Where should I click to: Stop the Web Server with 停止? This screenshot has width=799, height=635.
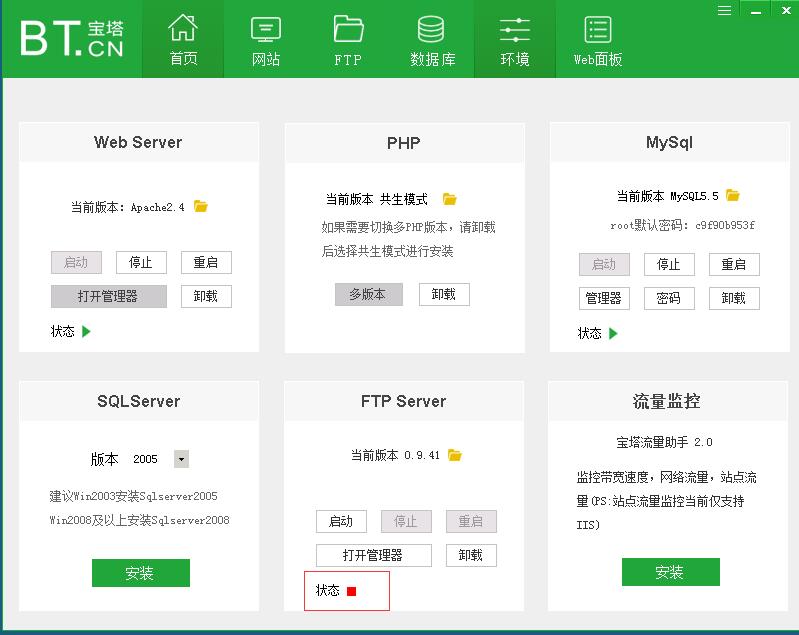coord(141,262)
